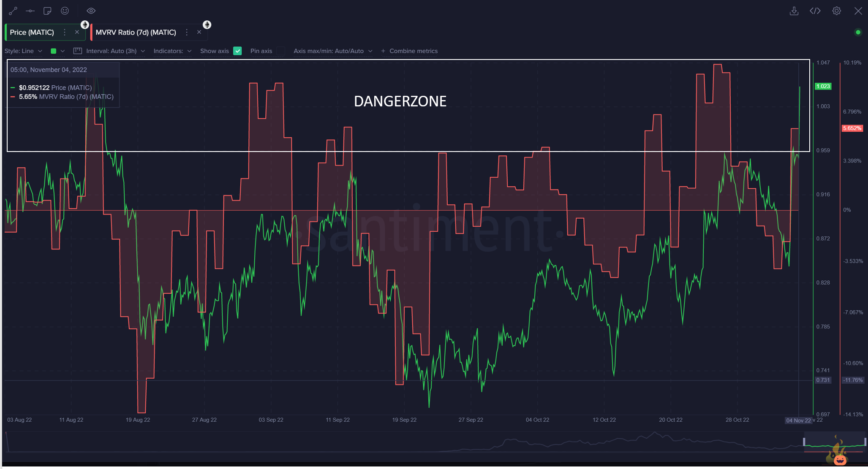
Task: Download the chart image
Action: (794, 11)
